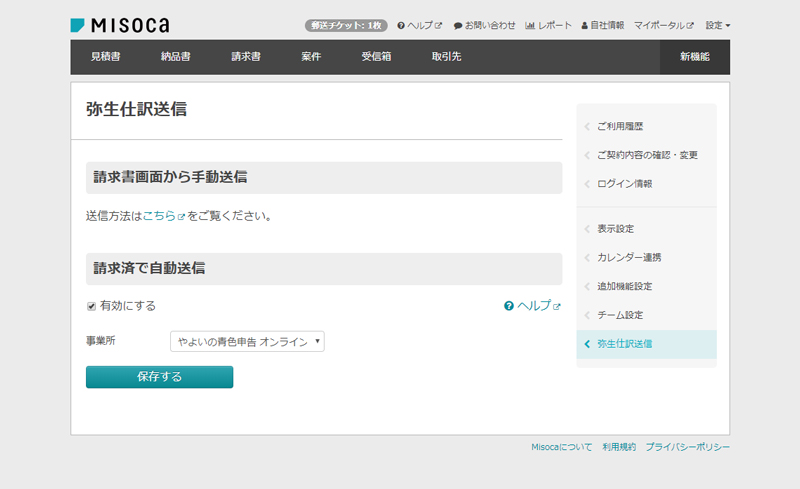This screenshot has height=489, width=800.
Task: Click the Misoca logo
Action: pos(120,25)
